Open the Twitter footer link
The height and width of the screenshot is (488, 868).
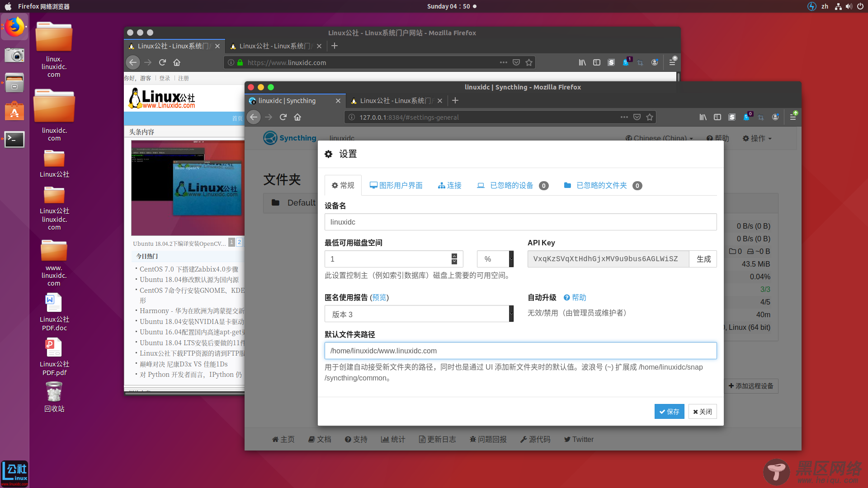tap(579, 439)
